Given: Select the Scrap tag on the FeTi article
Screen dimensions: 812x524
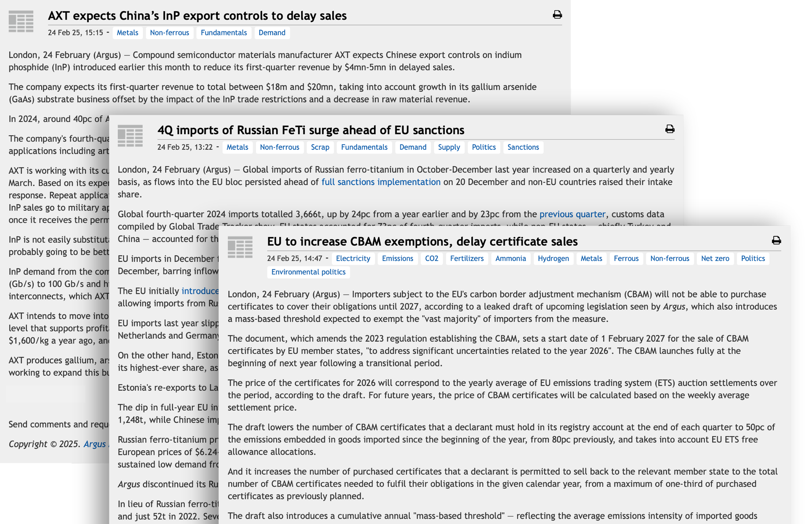Looking at the screenshot, I should (320, 147).
